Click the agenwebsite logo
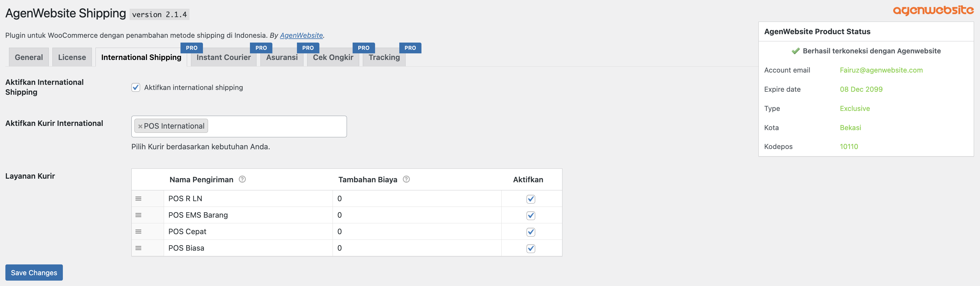980x286 pixels. coord(933,10)
